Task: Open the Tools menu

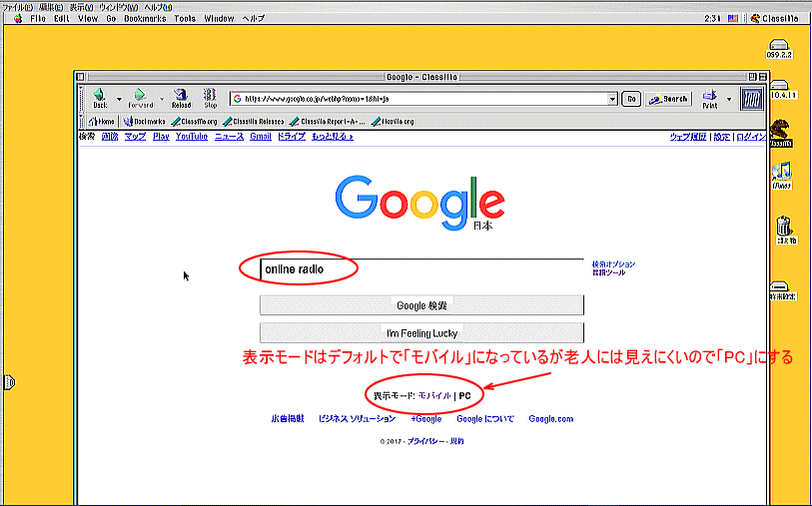Action: pyautogui.click(x=185, y=19)
